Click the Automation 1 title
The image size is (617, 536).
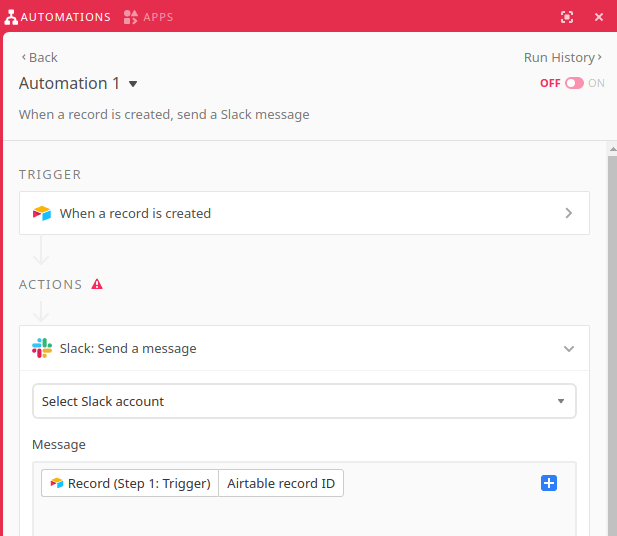click(69, 83)
